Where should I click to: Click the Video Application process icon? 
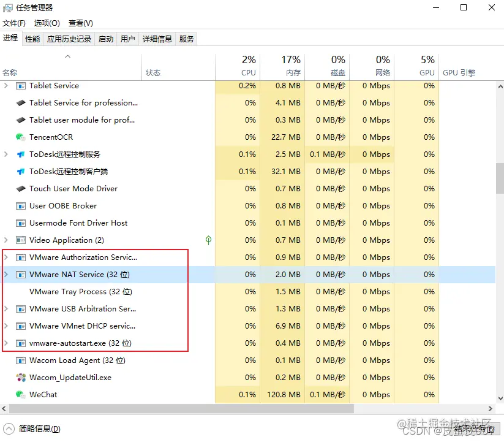(x=21, y=240)
